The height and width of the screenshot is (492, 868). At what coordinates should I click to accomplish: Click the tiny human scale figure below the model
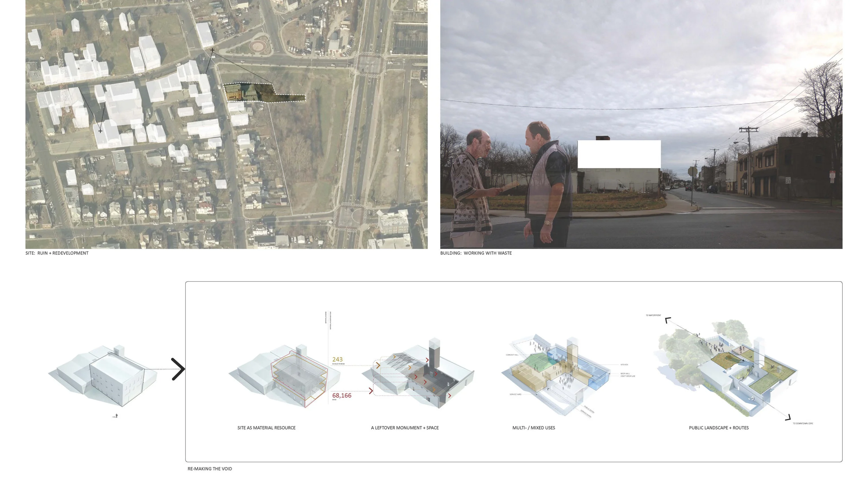(x=117, y=416)
